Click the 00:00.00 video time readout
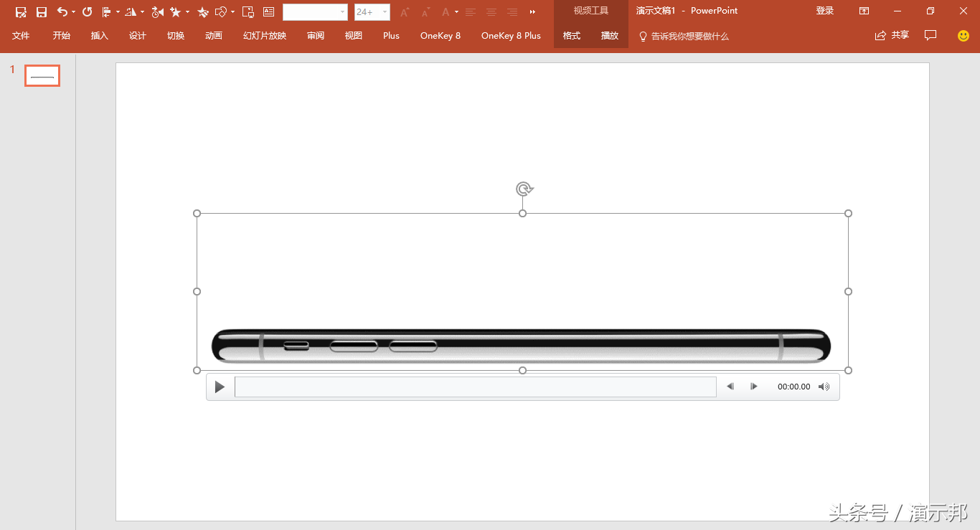The image size is (980, 530). pyautogui.click(x=794, y=387)
